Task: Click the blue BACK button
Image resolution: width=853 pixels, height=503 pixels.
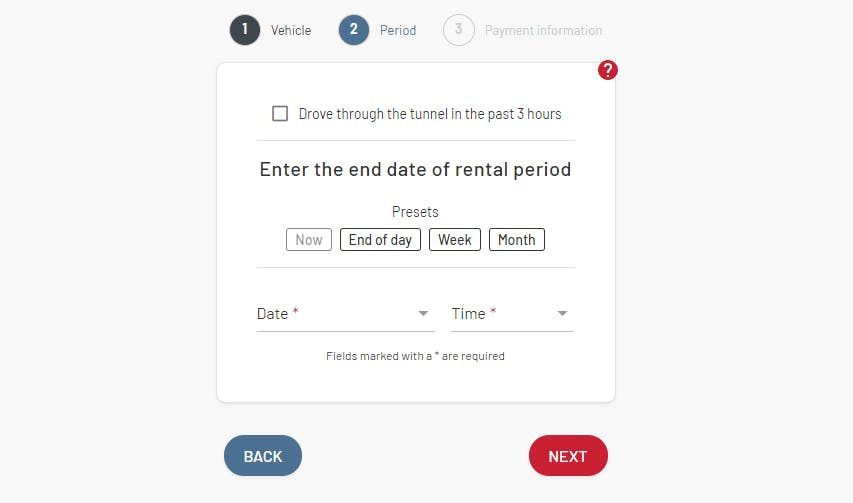Action: 263,456
